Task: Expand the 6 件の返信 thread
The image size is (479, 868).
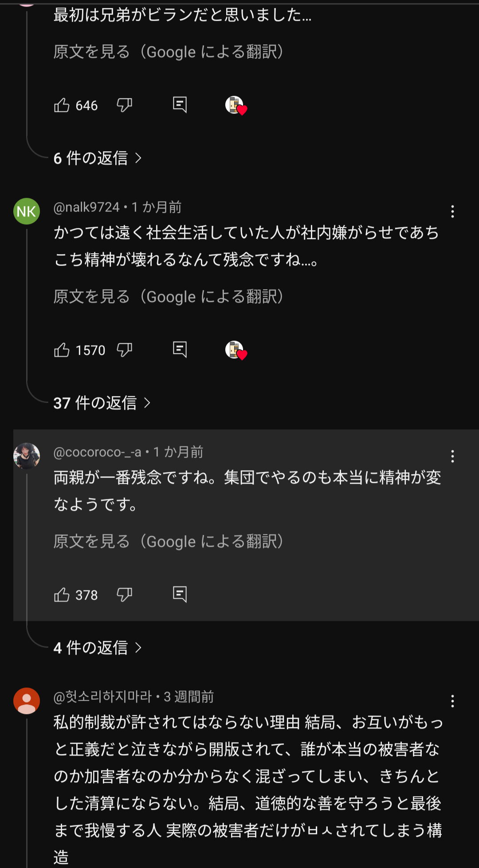Action: tap(98, 158)
